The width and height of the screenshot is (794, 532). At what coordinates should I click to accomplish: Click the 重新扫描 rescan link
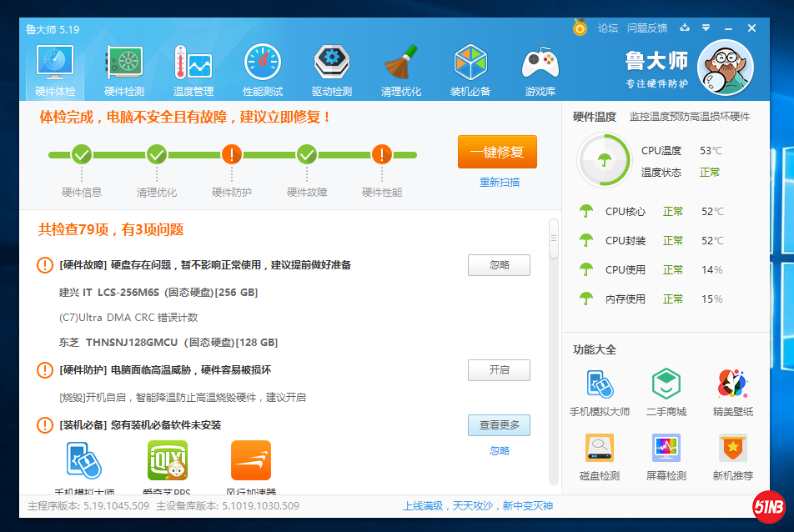[499, 182]
